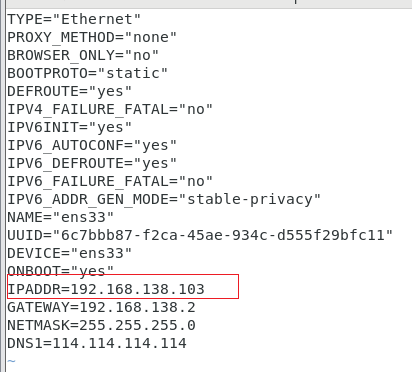The height and width of the screenshot is (372, 412).
Task: Click the GATEWAY=192.168.138.2 line
Action: pyautogui.click(x=101, y=307)
